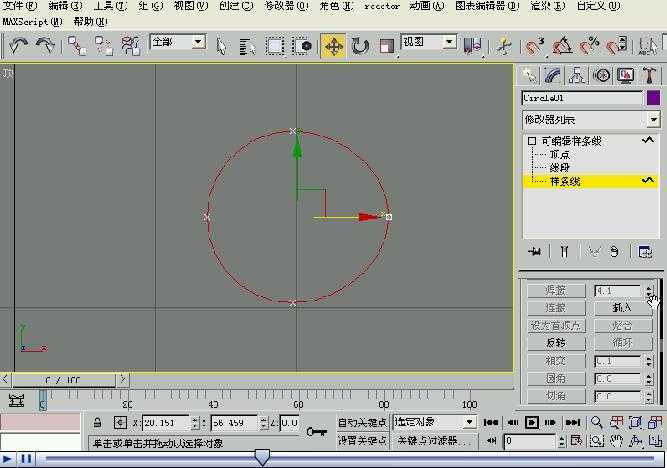667x468 pixels.
Task: Select the 线段 sub-object level
Action: pyautogui.click(x=559, y=168)
